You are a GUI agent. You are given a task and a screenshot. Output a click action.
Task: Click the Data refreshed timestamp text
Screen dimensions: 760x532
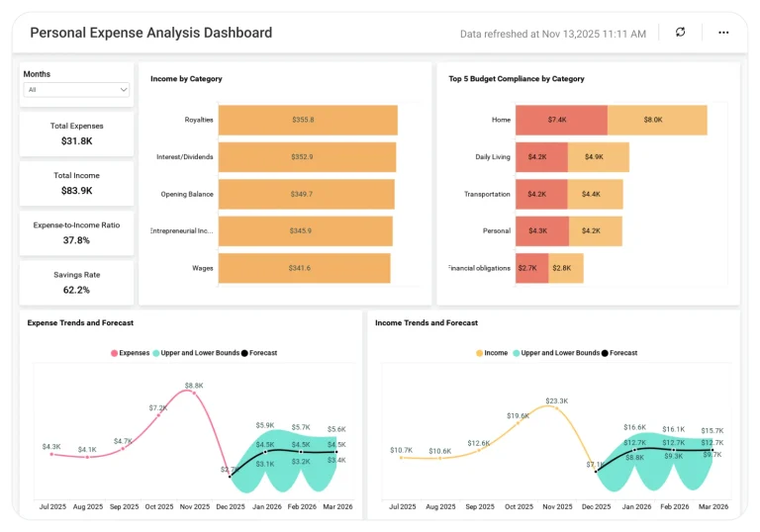pos(553,34)
